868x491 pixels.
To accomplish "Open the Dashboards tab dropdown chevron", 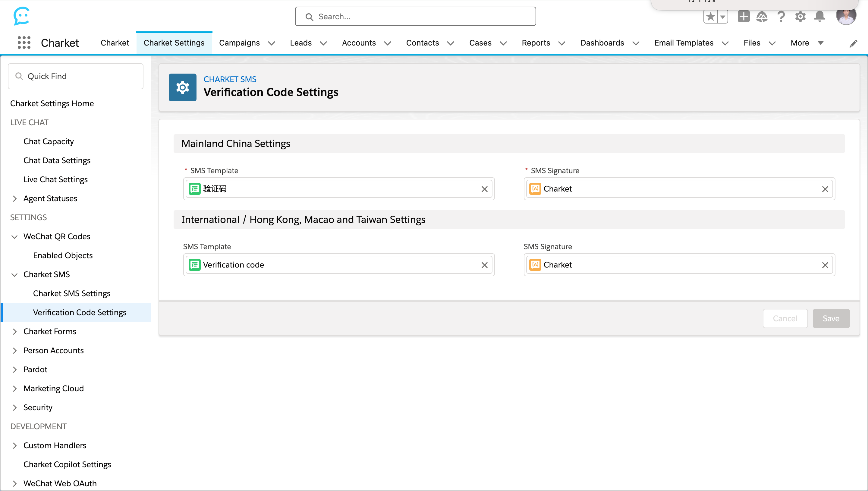I will click(x=636, y=43).
